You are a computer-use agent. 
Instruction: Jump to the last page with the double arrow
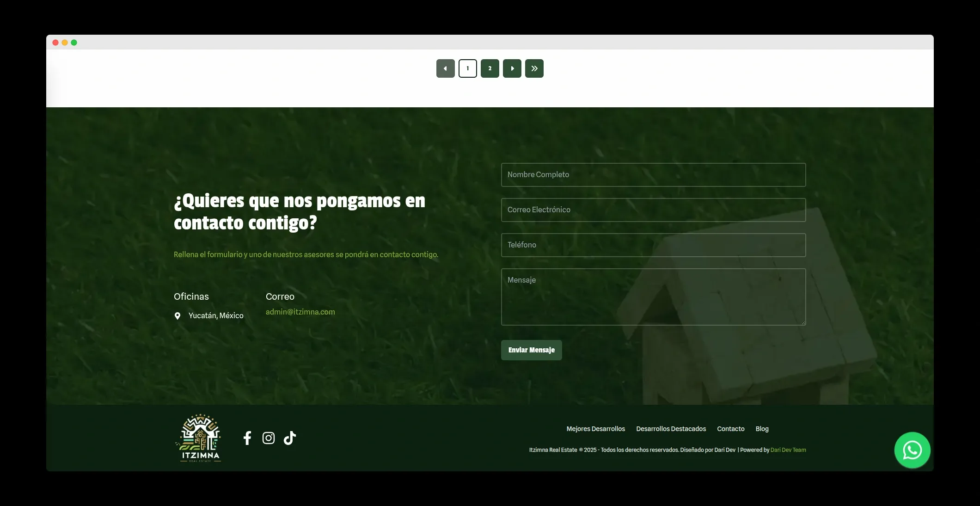pyautogui.click(x=534, y=68)
